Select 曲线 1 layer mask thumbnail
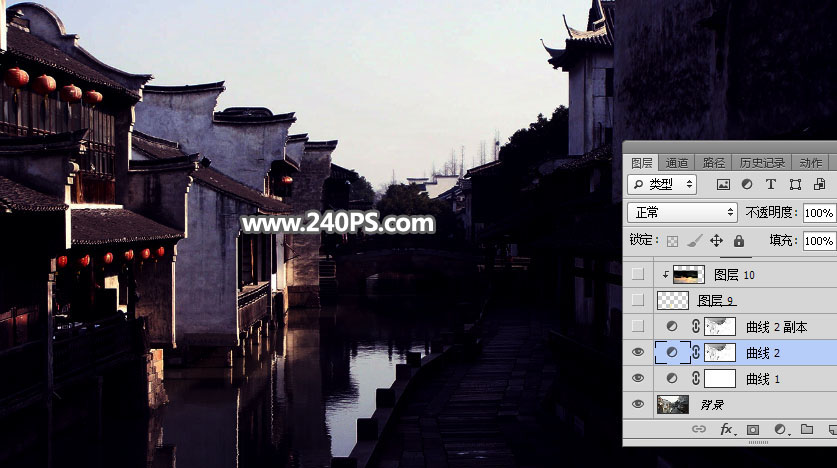Viewport: 837px width, 468px height. pos(720,378)
